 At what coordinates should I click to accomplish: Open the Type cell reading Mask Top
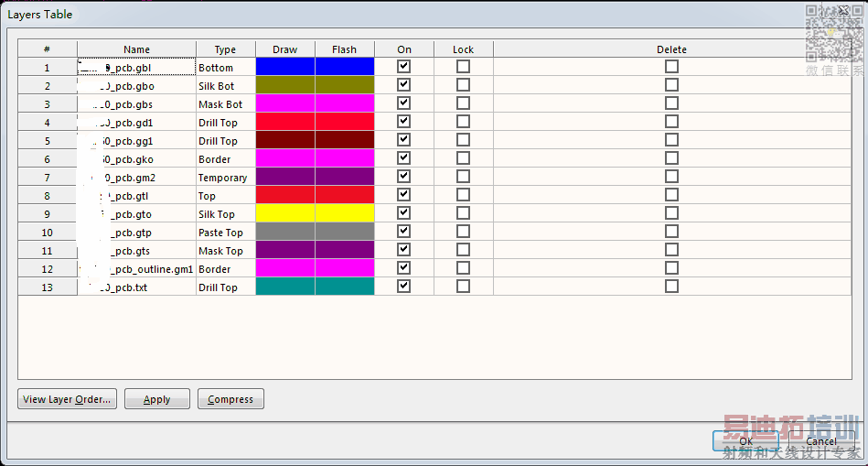pyautogui.click(x=226, y=251)
